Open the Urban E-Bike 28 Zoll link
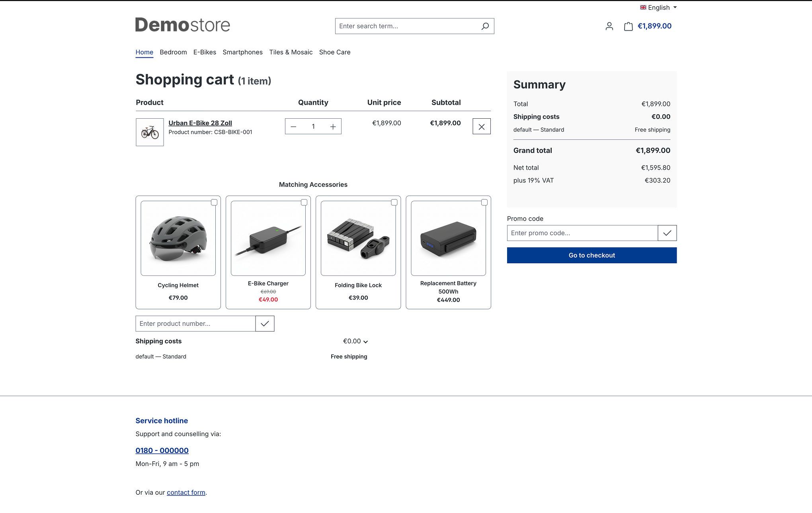This screenshot has width=812, height=513. click(200, 123)
